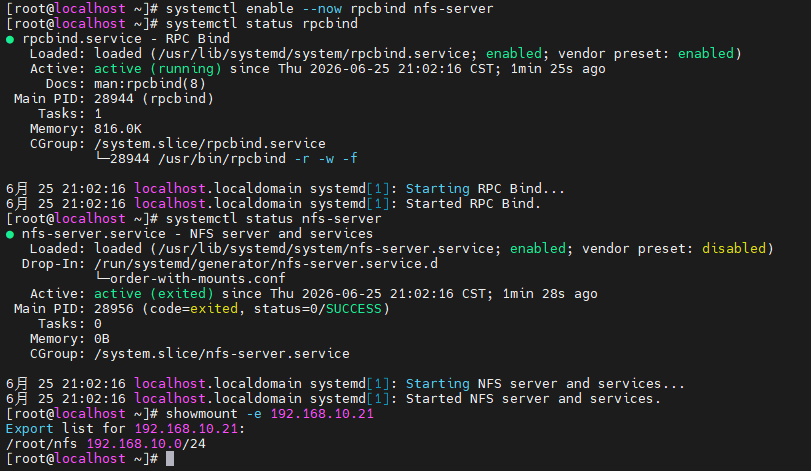This screenshot has height=471, width=811.
Task: Click 'active (running)' status text
Action: pyautogui.click(x=158, y=69)
